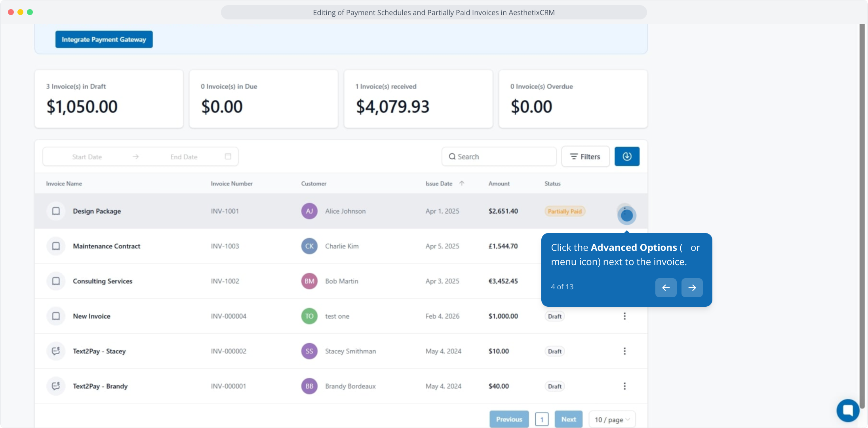The height and width of the screenshot is (428, 868).
Task: Go to next tutorial step arrow
Action: tap(692, 288)
